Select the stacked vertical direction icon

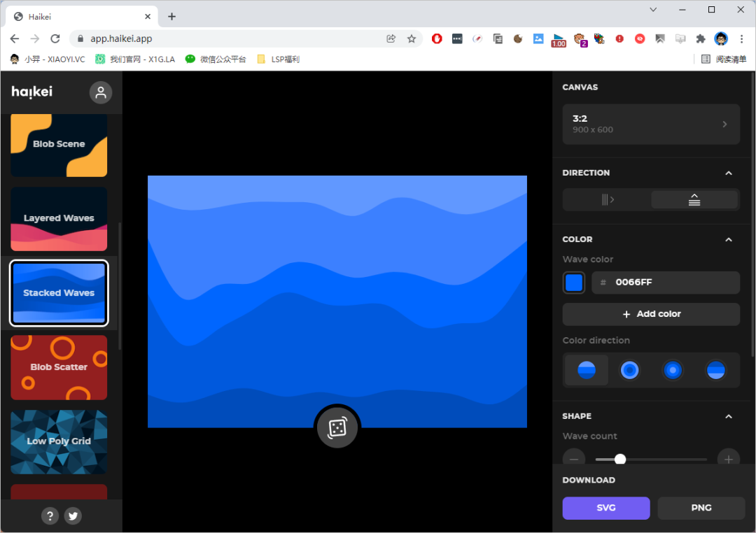694,199
